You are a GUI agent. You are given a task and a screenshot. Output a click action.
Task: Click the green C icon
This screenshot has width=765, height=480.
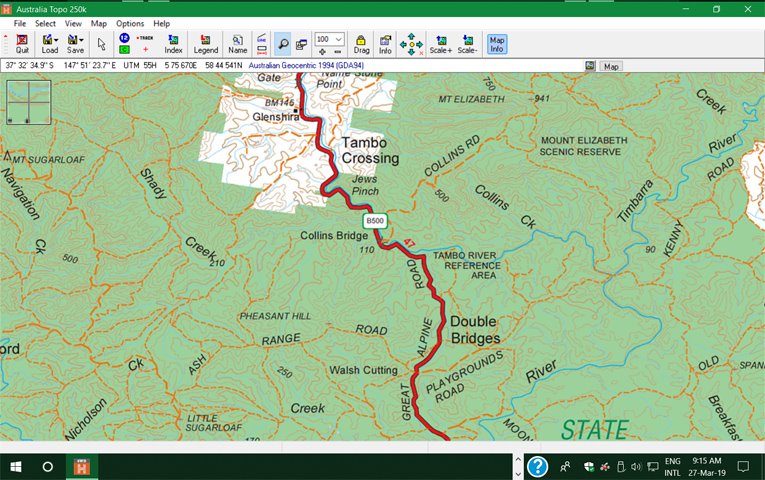point(124,49)
